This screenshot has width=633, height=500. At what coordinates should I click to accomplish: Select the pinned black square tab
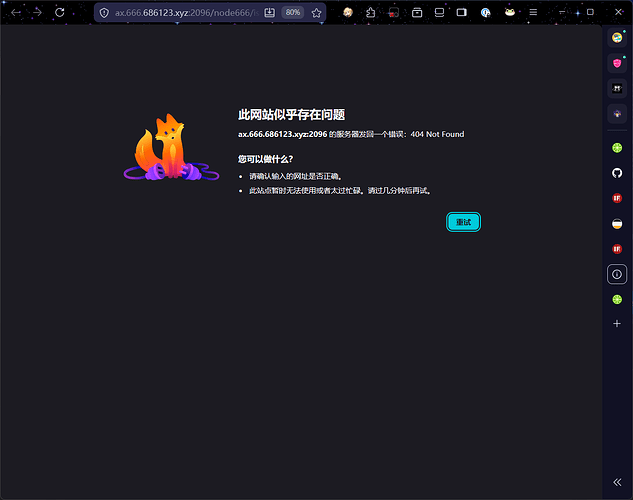click(x=617, y=88)
